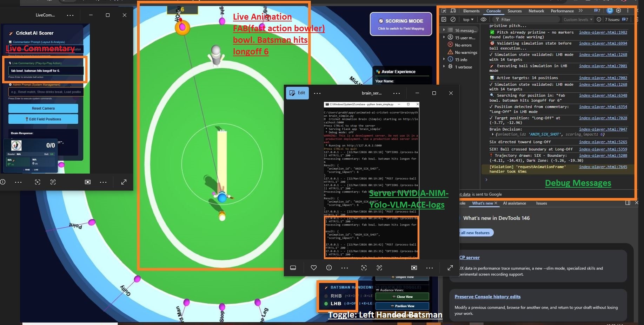The width and height of the screenshot is (644, 325).
Task: Switch to the AI assistance tab
Action: [x=514, y=203]
